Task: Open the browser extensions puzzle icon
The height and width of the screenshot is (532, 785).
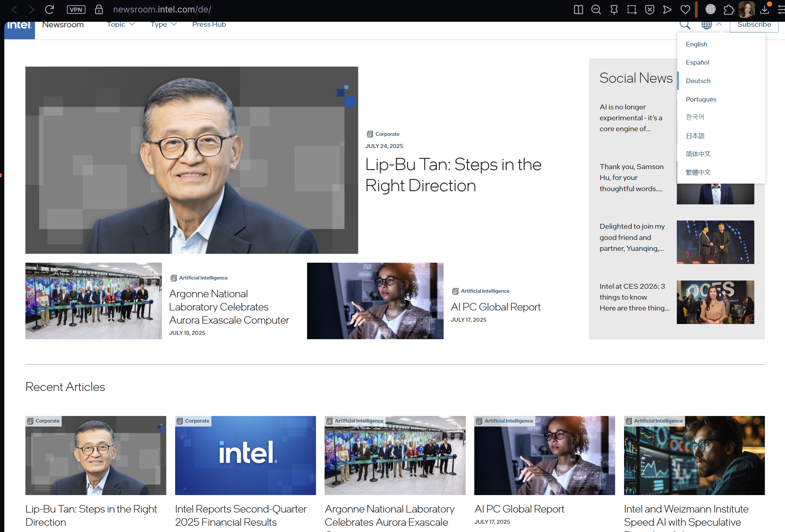Action: tap(729, 10)
